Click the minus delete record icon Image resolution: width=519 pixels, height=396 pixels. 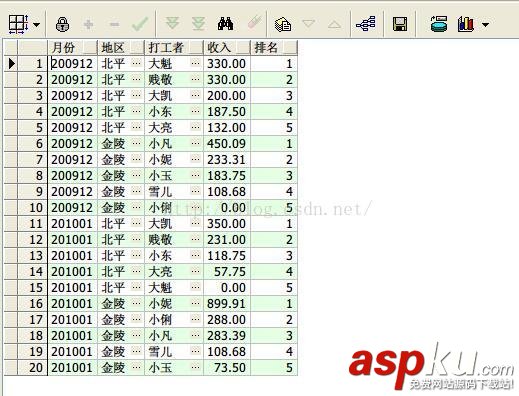click(114, 24)
